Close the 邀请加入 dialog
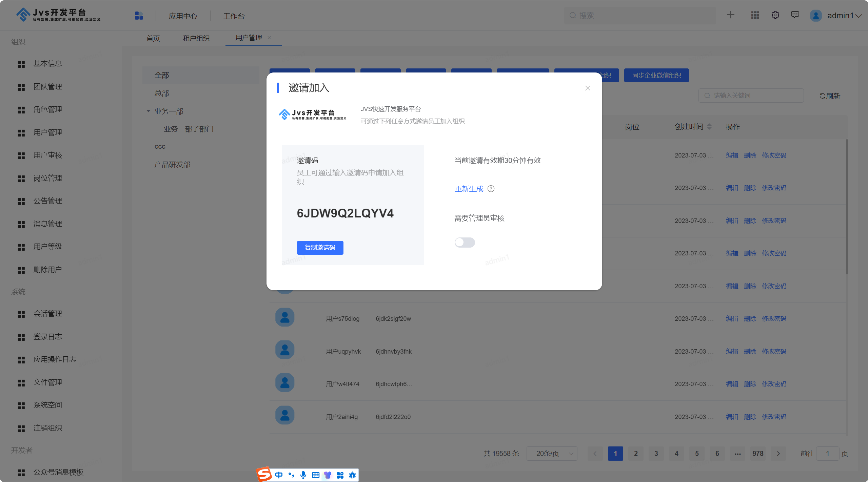The image size is (868, 482). point(588,88)
